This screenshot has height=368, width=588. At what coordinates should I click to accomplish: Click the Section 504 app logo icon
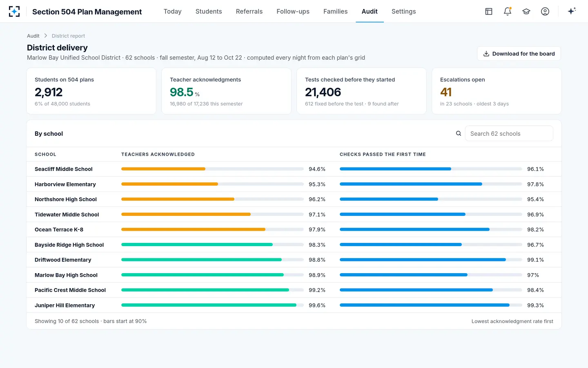coord(14,11)
